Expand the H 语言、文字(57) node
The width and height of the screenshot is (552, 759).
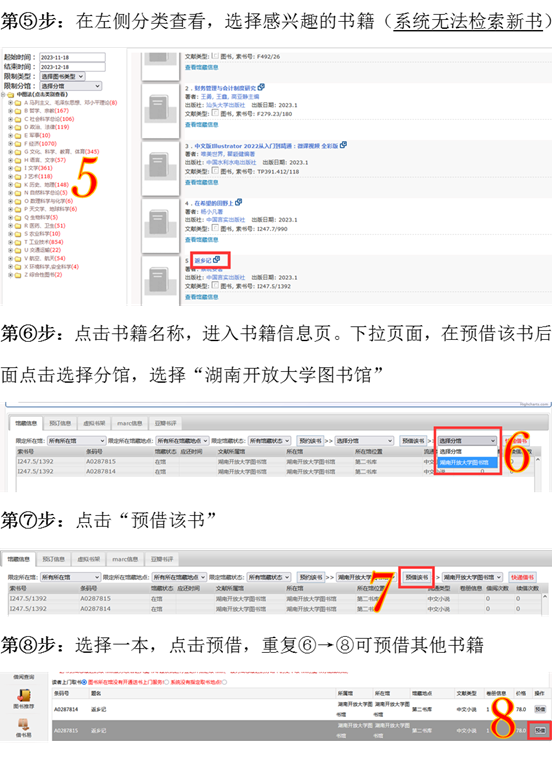pyautogui.click(x=10, y=160)
